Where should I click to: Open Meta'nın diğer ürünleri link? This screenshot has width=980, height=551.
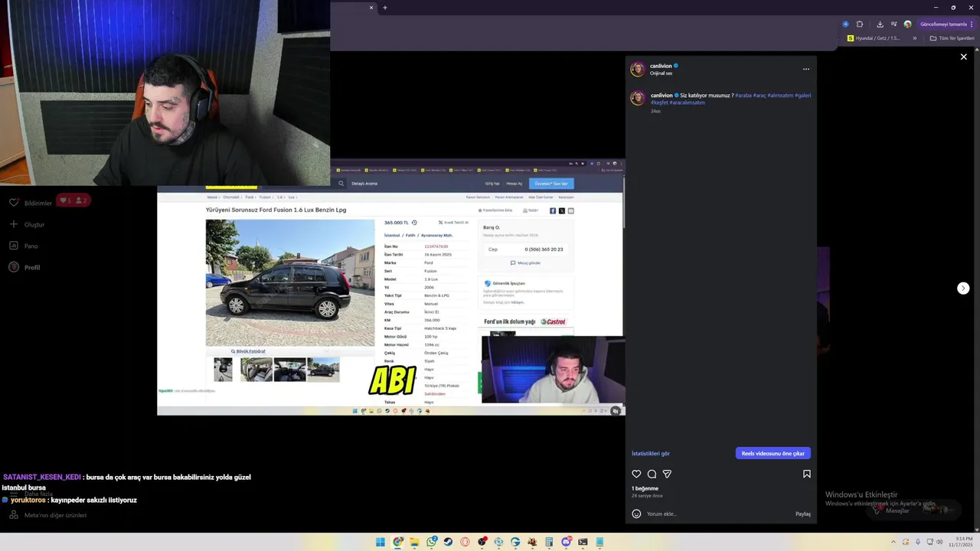coord(47,515)
